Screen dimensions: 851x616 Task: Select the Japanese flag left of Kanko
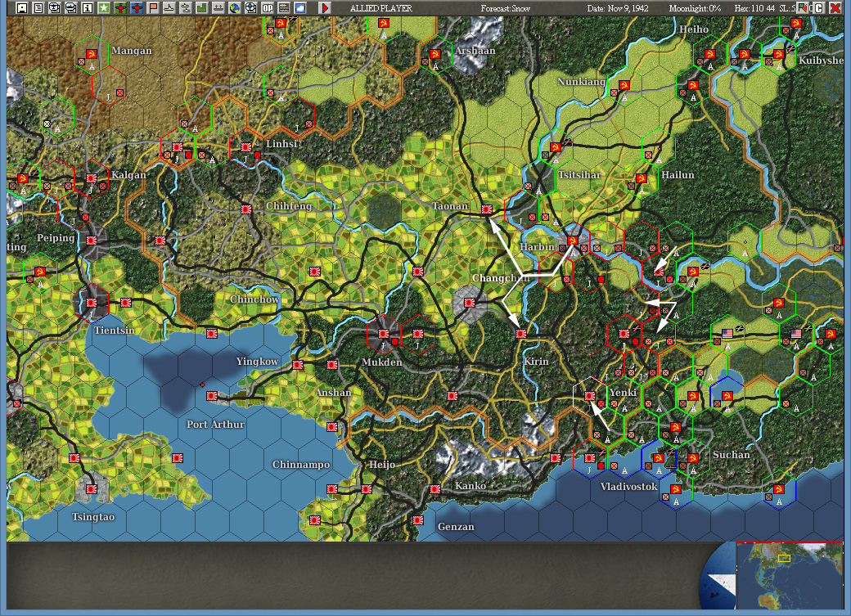coord(435,489)
